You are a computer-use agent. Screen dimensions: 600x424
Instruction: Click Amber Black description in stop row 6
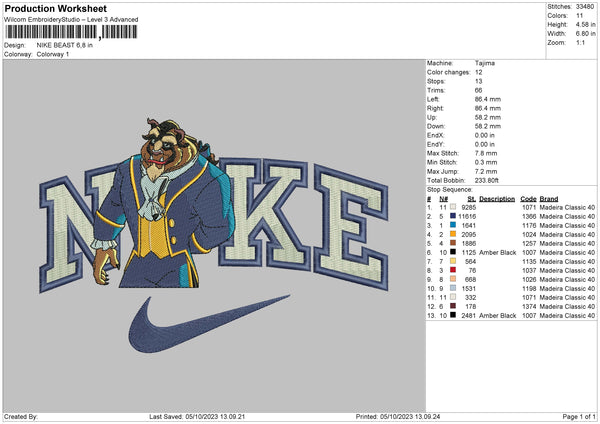(497, 253)
